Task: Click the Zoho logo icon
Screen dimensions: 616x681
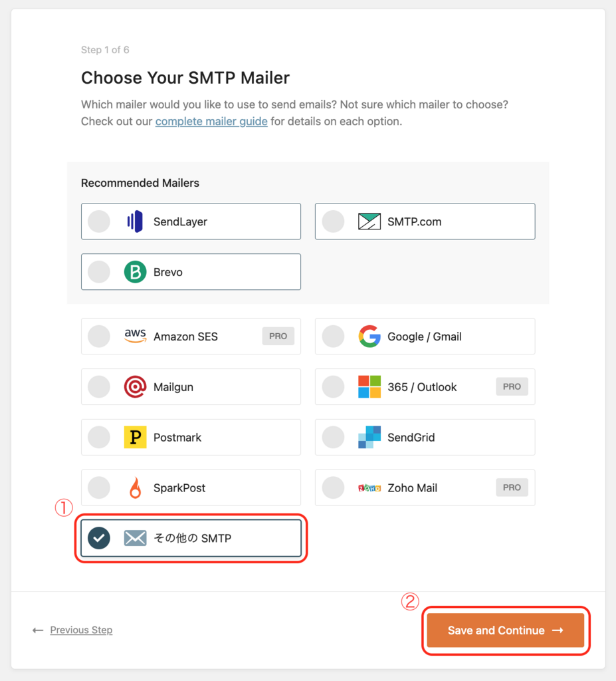Action: pyautogui.click(x=369, y=488)
